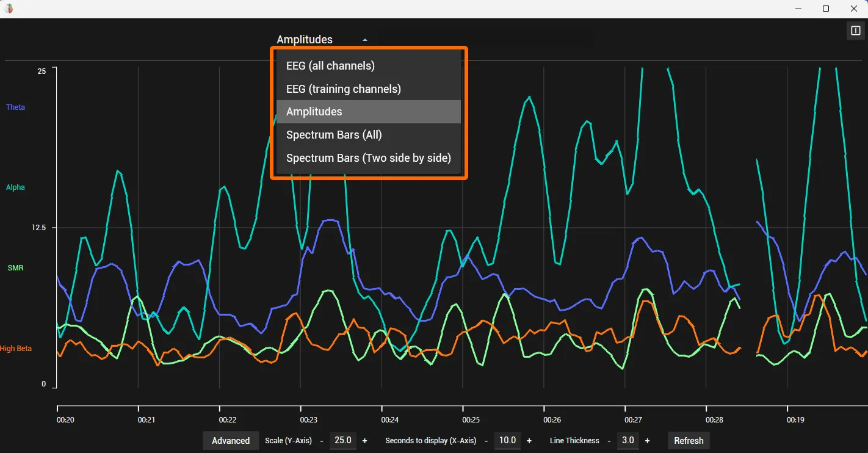Image resolution: width=868 pixels, height=453 pixels.
Task: Open the Amplitudes view dropdown
Action: coord(322,40)
